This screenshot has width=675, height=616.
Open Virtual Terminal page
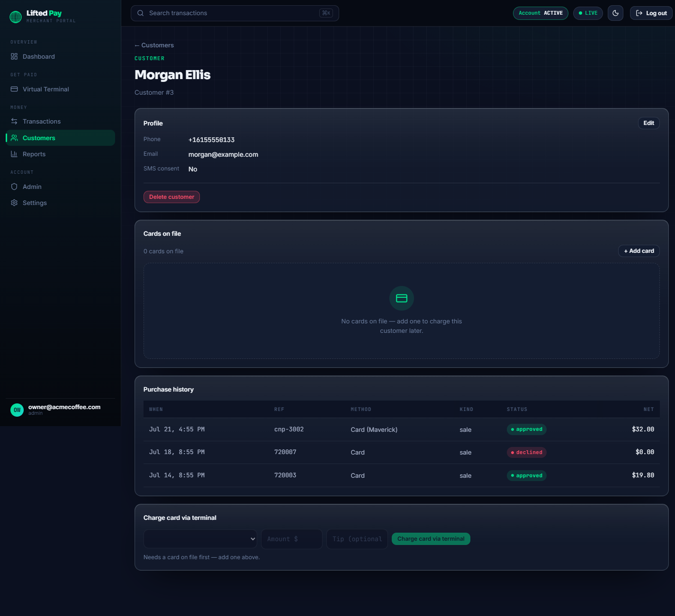click(x=61, y=89)
